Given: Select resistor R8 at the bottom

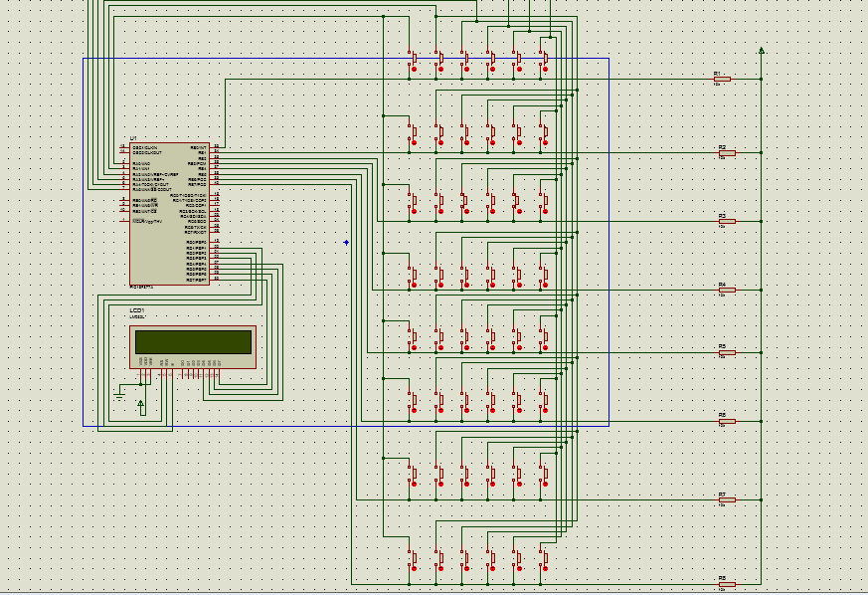Looking at the screenshot, I should pyautogui.click(x=726, y=584).
